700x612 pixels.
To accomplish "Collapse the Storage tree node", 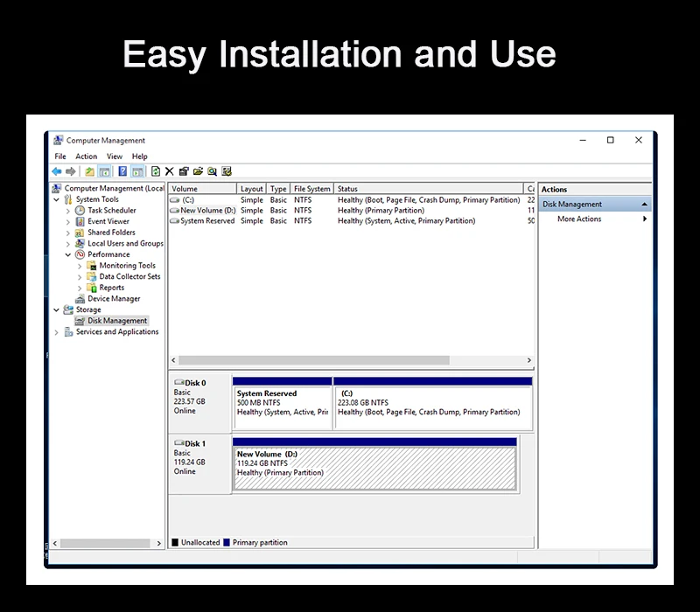I will click(x=57, y=309).
